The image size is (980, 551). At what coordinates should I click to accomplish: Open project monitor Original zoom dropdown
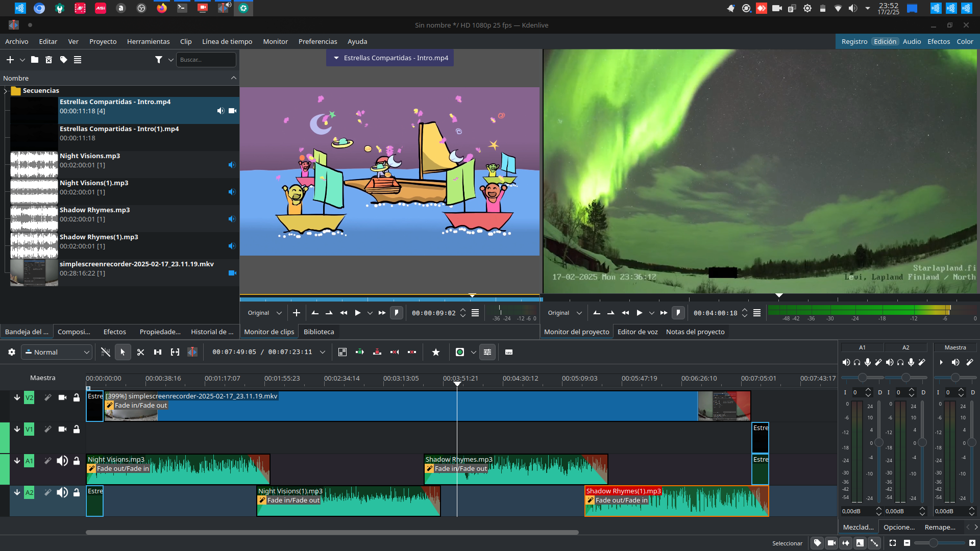[x=565, y=313]
